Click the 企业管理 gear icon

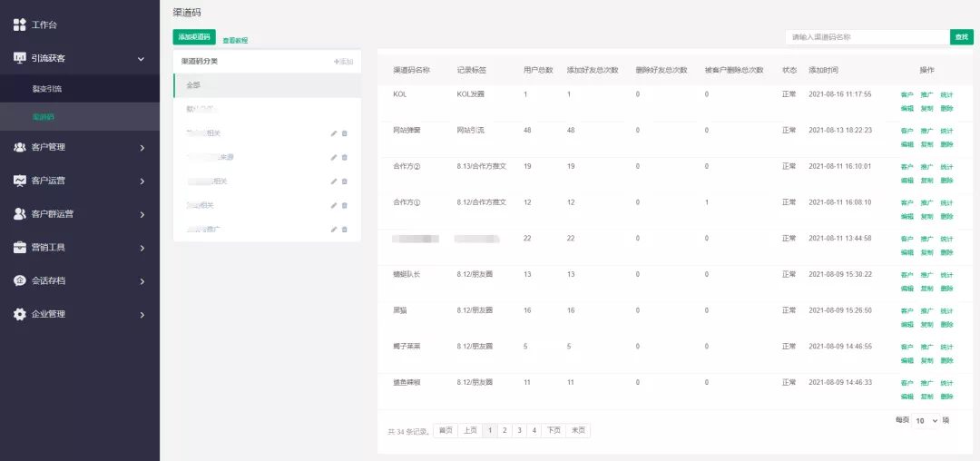(20, 314)
